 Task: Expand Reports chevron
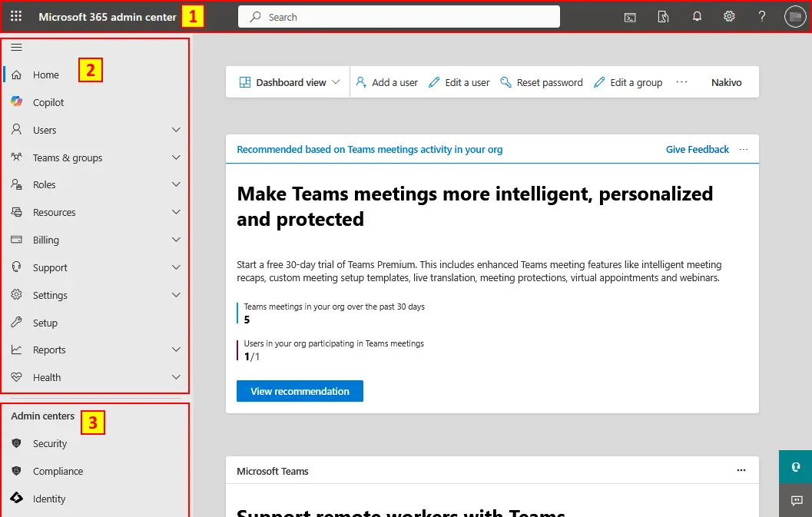click(x=176, y=350)
